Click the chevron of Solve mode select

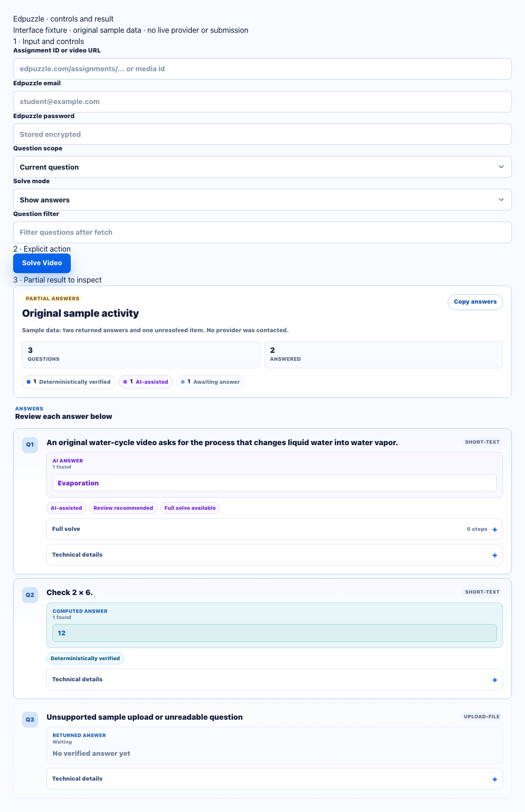(x=501, y=200)
